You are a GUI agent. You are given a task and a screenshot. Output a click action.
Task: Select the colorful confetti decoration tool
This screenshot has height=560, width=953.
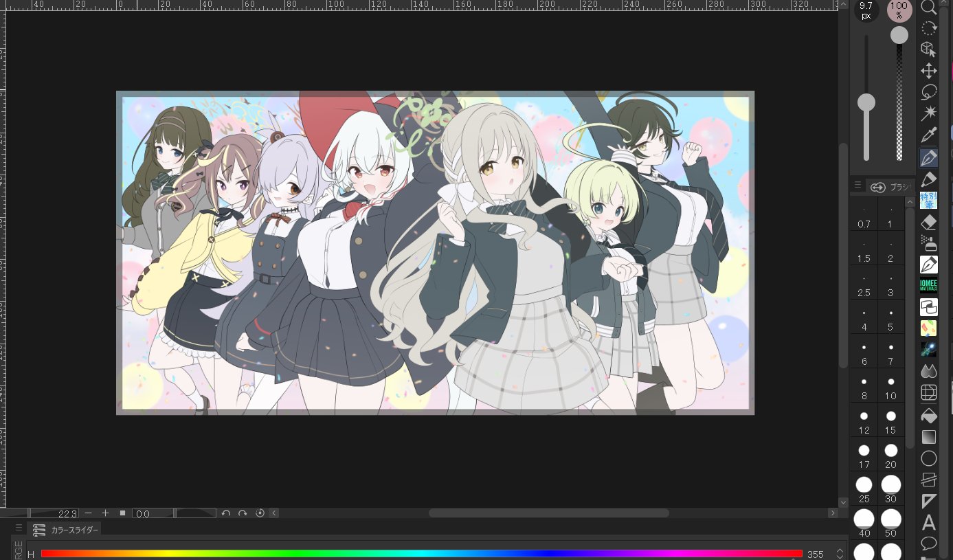928,328
